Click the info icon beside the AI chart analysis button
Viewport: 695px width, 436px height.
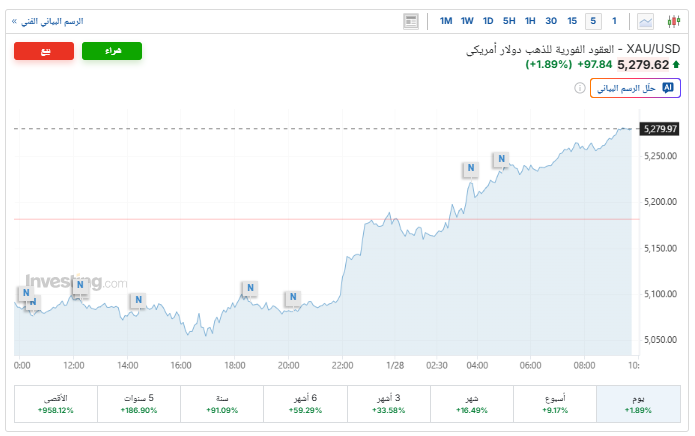click(580, 88)
